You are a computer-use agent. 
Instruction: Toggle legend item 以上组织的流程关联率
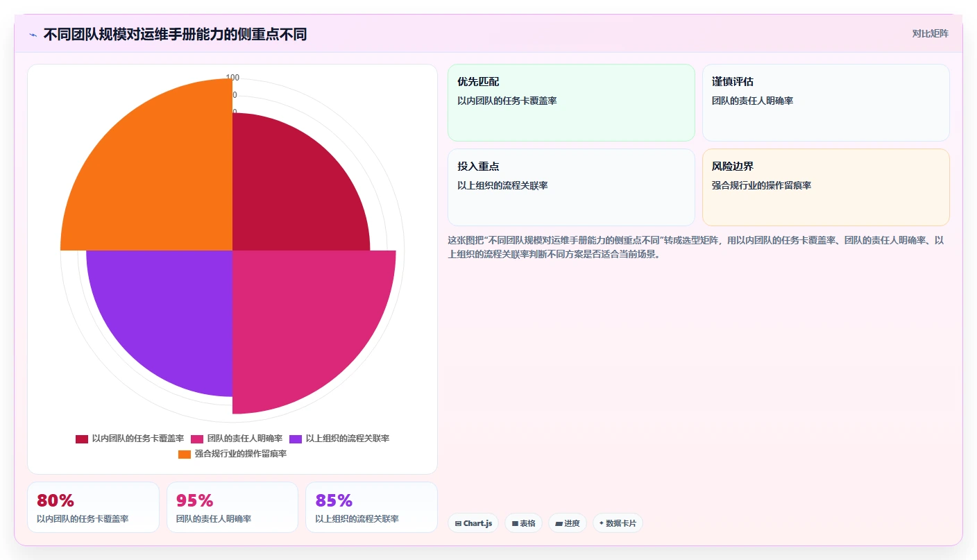point(339,439)
